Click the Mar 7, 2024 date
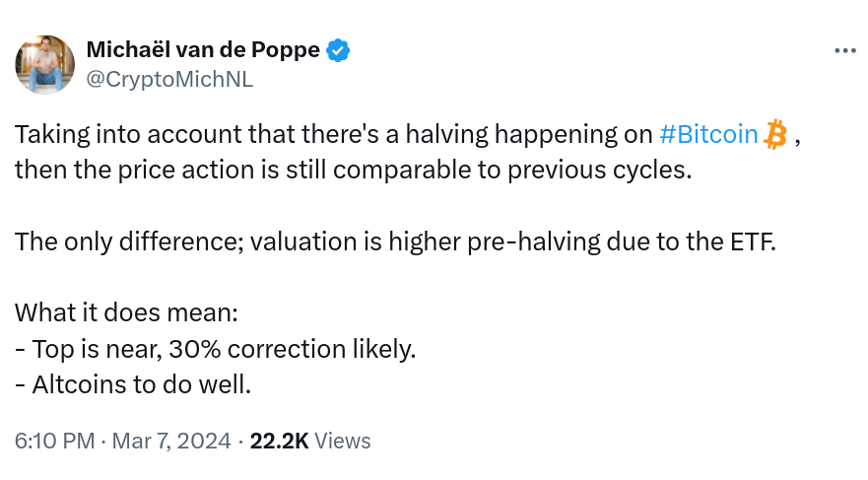The image size is (868, 480). pyautogui.click(x=171, y=442)
